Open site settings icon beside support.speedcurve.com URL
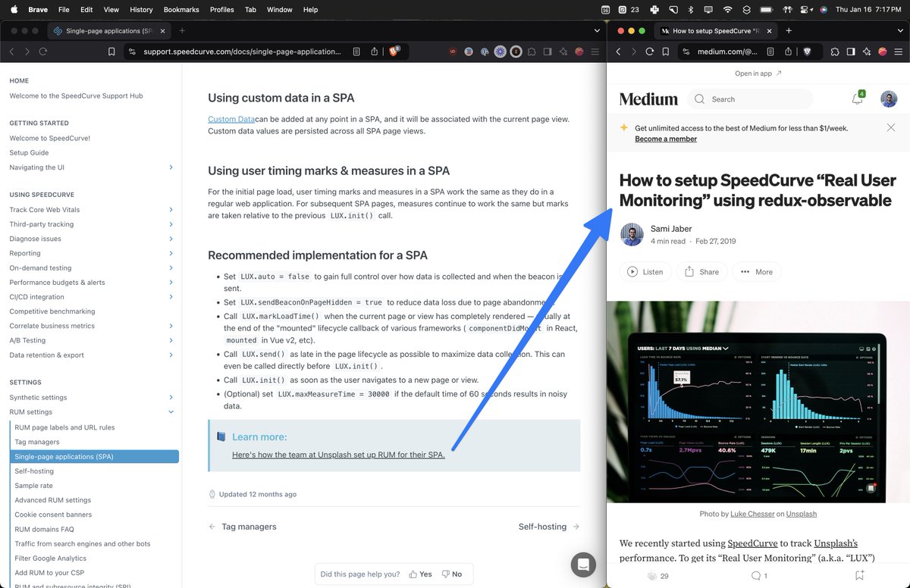This screenshot has height=588, width=910. (x=131, y=52)
